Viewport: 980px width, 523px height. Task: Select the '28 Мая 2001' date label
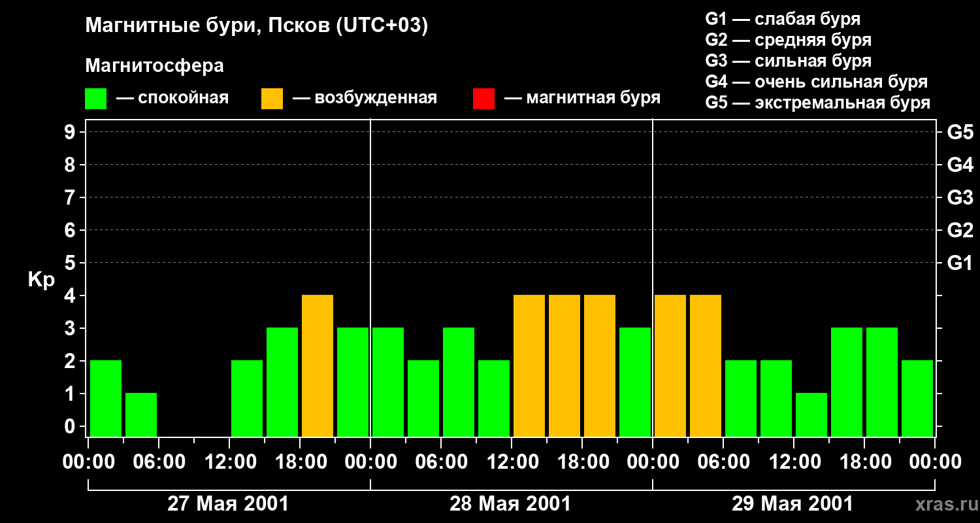pos(510,504)
